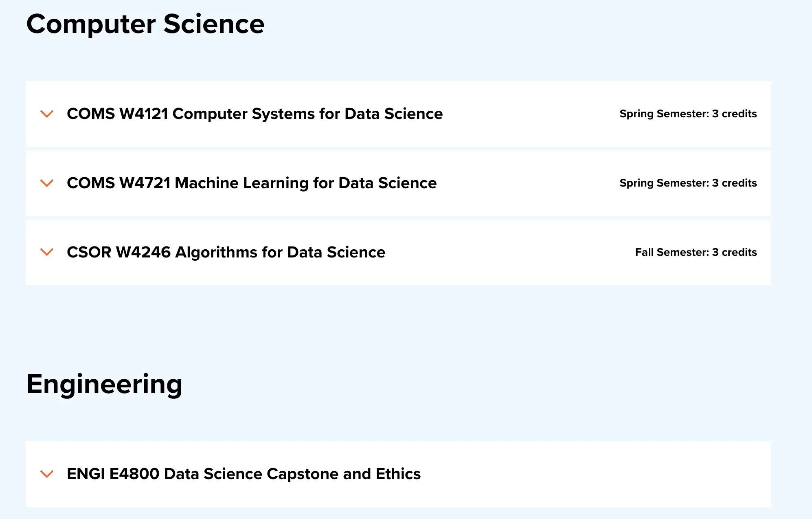
Task: Click the Engineering section heading
Action: click(x=104, y=384)
